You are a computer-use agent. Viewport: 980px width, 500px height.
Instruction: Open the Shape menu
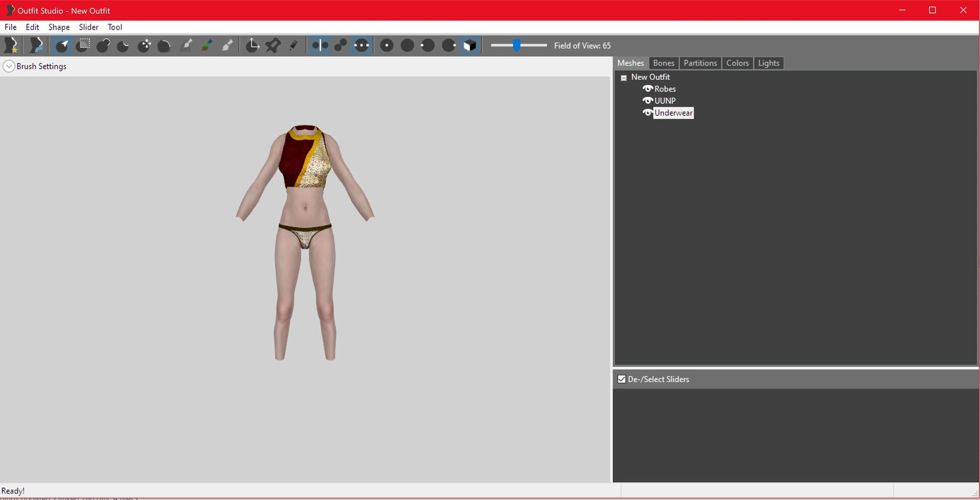[59, 27]
